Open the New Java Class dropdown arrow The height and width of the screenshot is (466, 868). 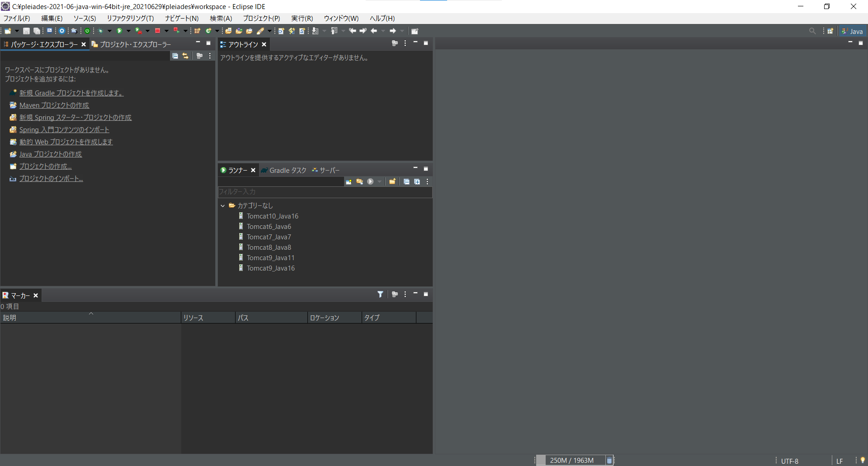click(x=217, y=31)
